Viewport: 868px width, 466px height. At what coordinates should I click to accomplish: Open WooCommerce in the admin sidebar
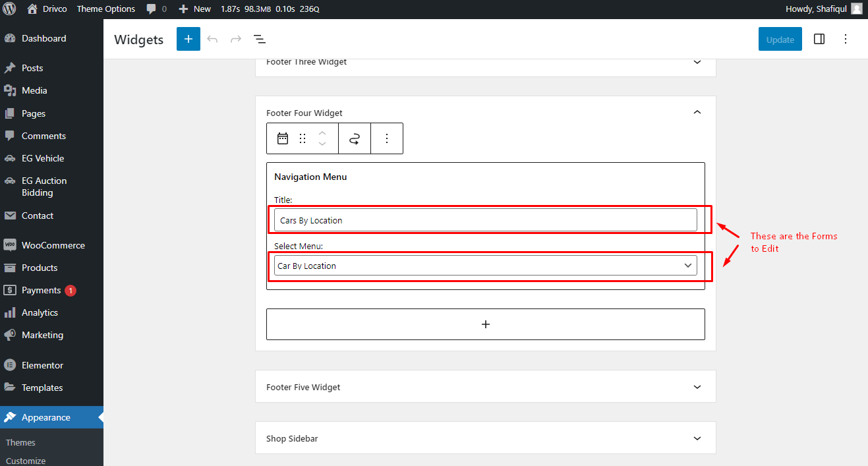[51, 245]
